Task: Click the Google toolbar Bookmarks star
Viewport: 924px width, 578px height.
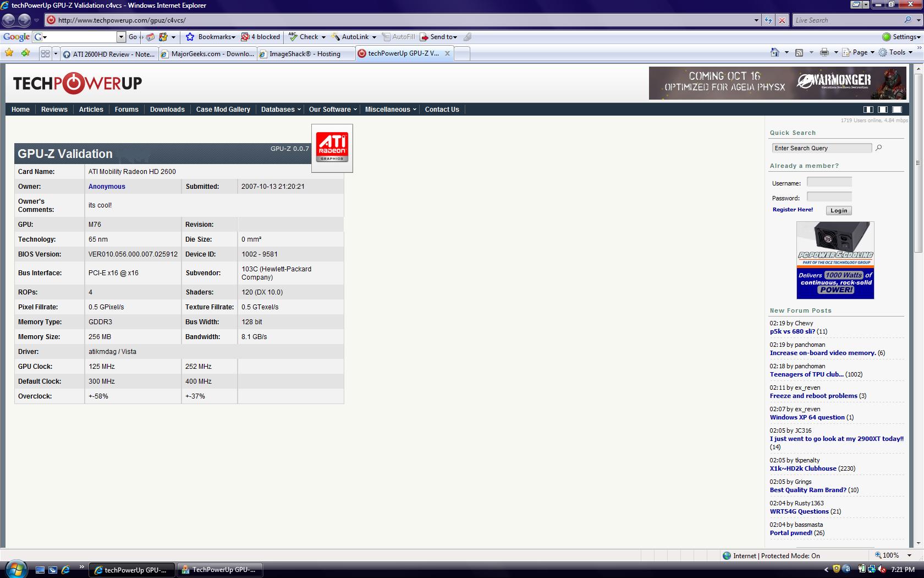Action: click(190, 37)
